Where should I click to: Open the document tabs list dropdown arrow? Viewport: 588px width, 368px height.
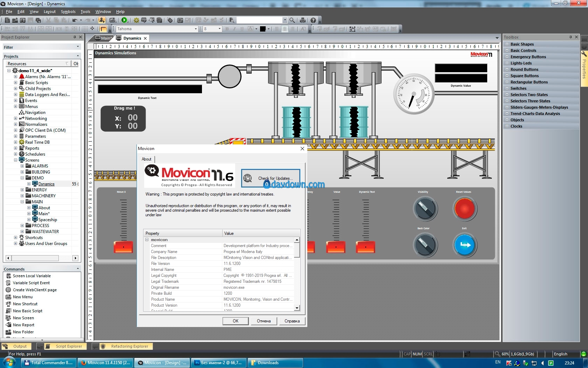[497, 38]
